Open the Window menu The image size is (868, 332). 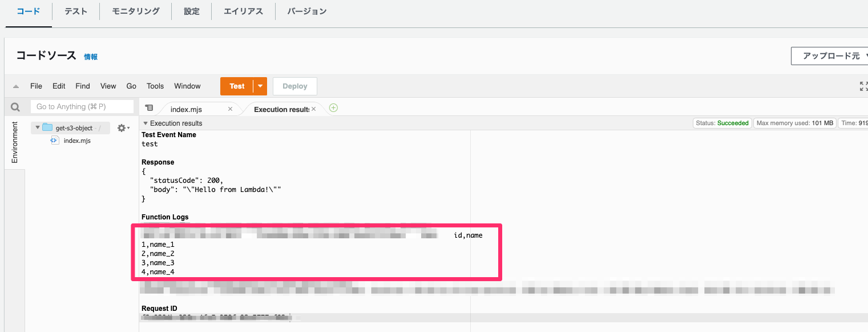pos(187,86)
